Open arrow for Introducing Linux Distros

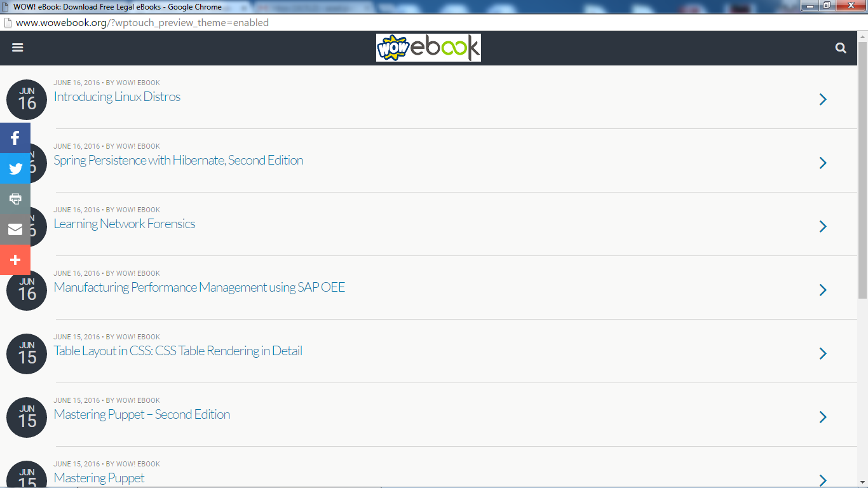pyautogui.click(x=823, y=99)
